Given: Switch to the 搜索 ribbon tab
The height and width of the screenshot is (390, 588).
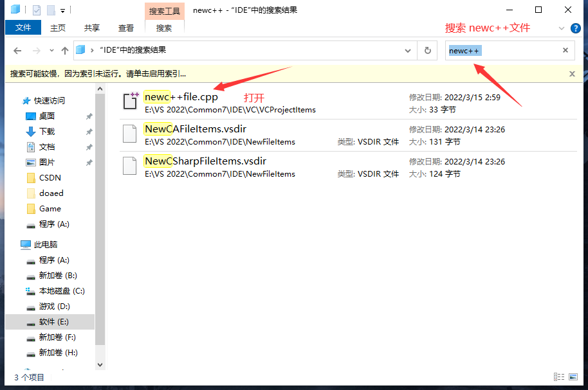Looking at the screenshot, I should pos(164,28).
